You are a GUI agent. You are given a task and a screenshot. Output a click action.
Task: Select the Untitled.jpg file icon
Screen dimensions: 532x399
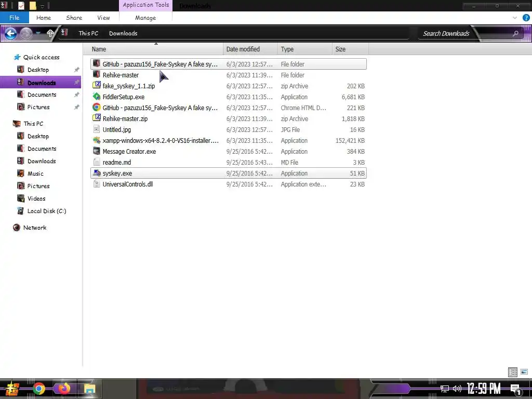[97, 129]
